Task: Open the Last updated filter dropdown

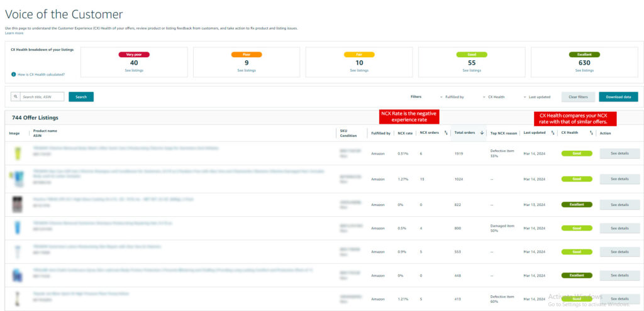Action: tap(538, 97)
